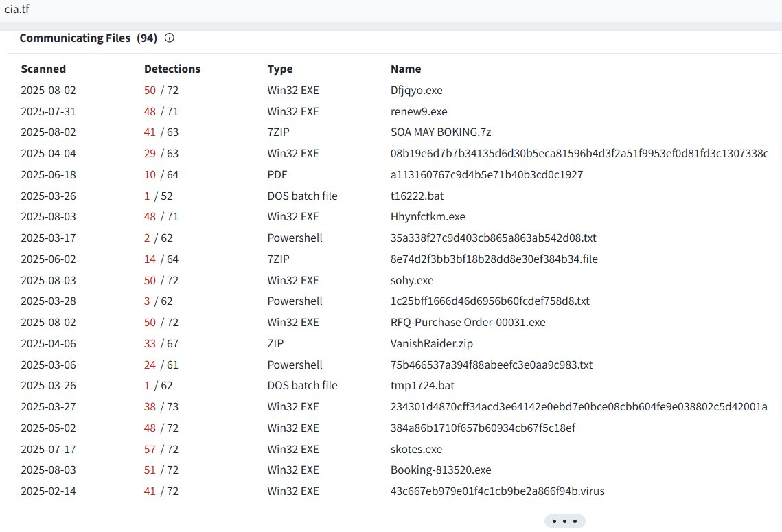This screenshot has height=532, width=782.
Task: Click the Type column header
Action: (x=280, y=69)
